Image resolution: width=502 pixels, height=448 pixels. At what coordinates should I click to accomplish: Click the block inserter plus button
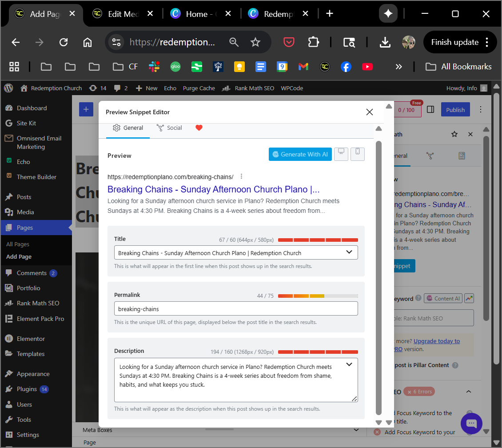pos(86,110)
